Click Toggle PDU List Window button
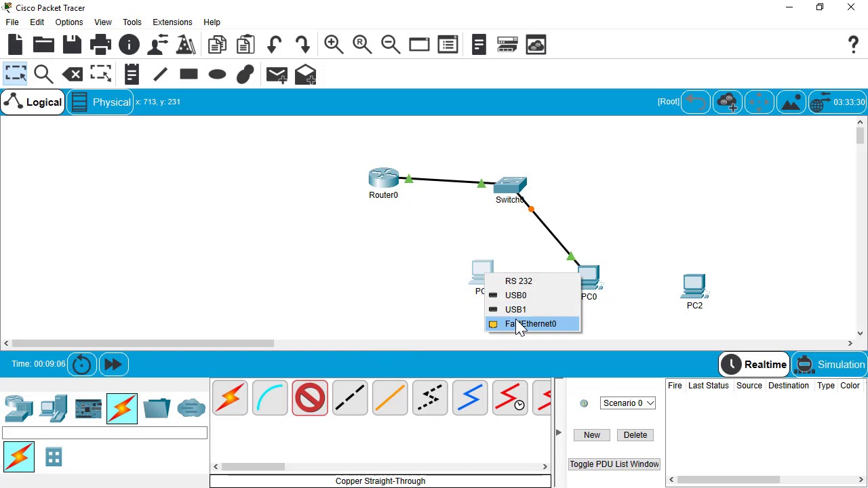The height and width of the screenshot is (488, 868). coord(614,464)
